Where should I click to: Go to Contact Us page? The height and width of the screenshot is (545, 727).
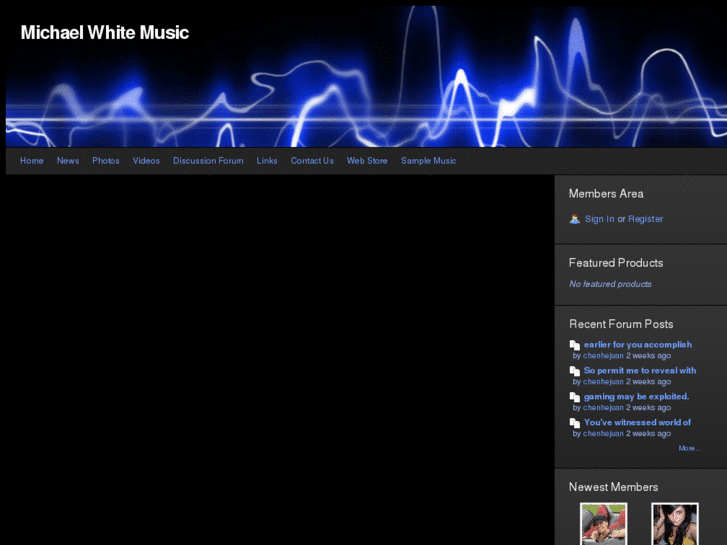pos(312,160)
